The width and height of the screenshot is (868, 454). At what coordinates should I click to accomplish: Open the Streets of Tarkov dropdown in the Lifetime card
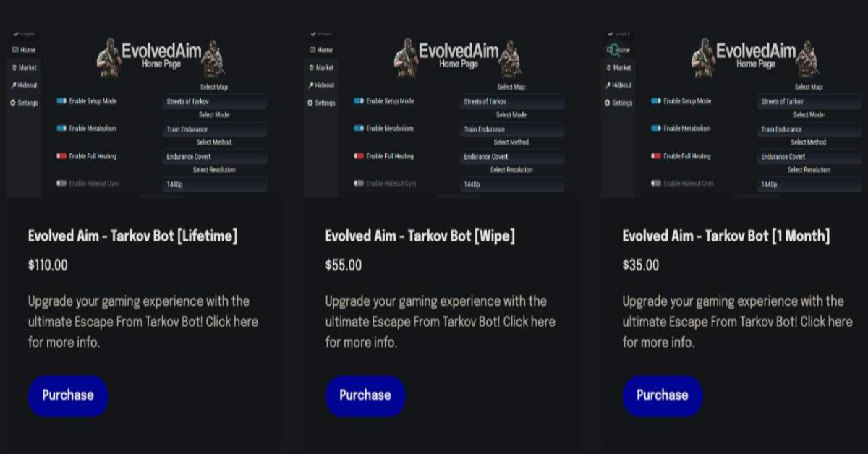coord(215,102)
